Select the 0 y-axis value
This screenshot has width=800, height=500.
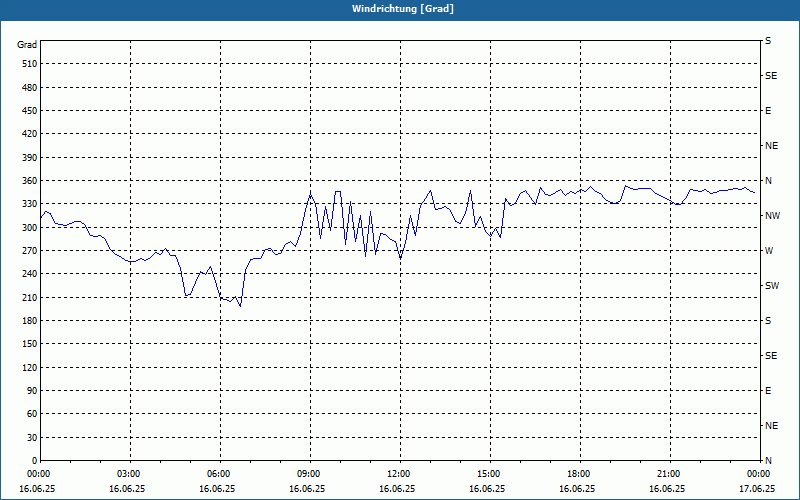pos(35,461)
